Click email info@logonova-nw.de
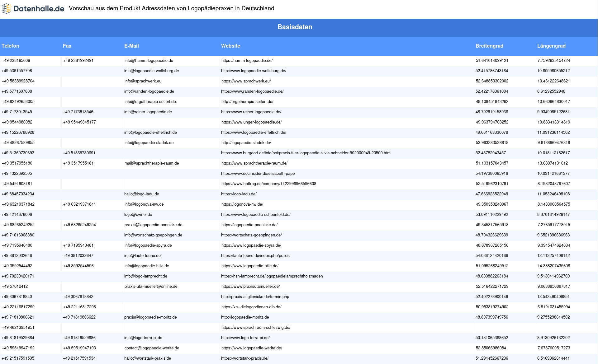The width and height of the screenshot is (598, 364). 144,204
